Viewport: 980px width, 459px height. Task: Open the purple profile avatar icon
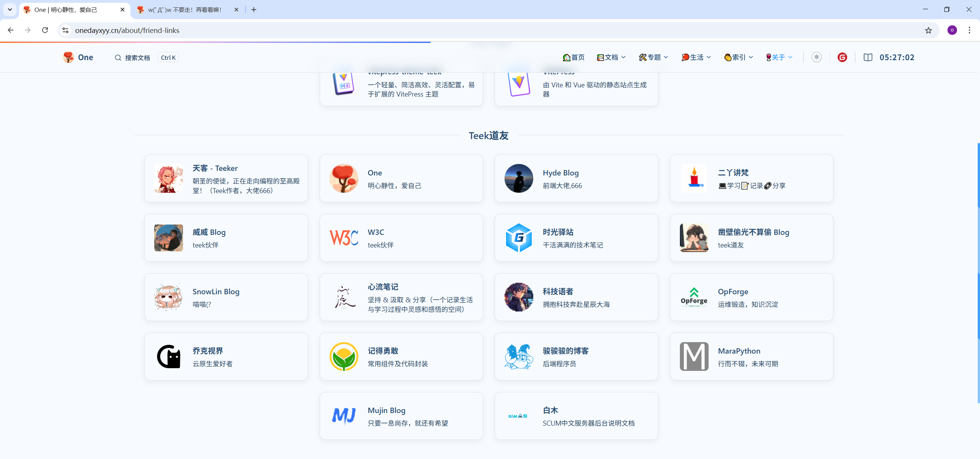[952, 30]
